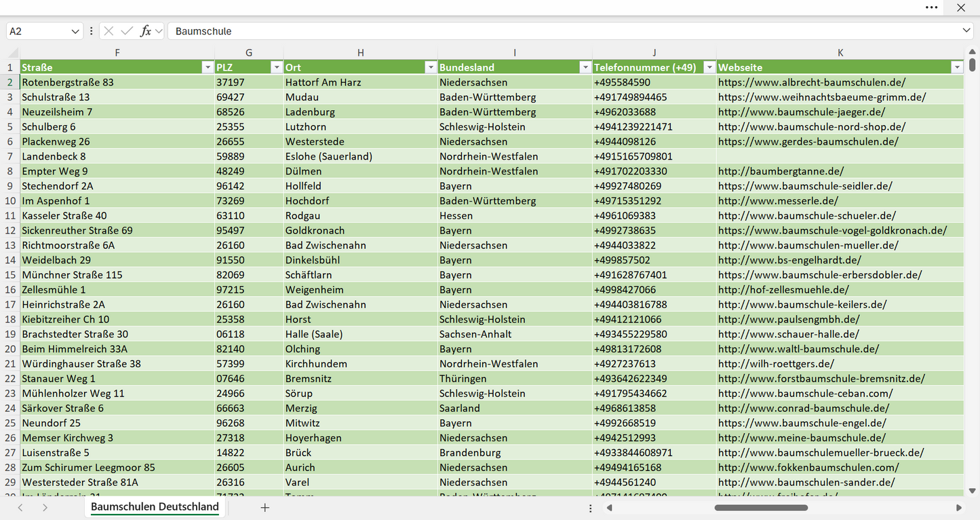Open the Bundesland filter dropdown

click(x=585, y=67)
